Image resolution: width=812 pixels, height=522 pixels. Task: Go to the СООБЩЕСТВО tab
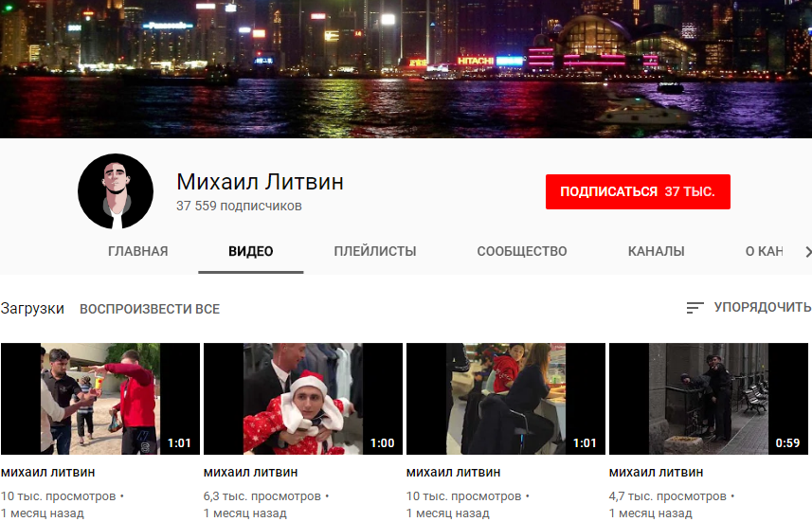(x=522, y=252)
